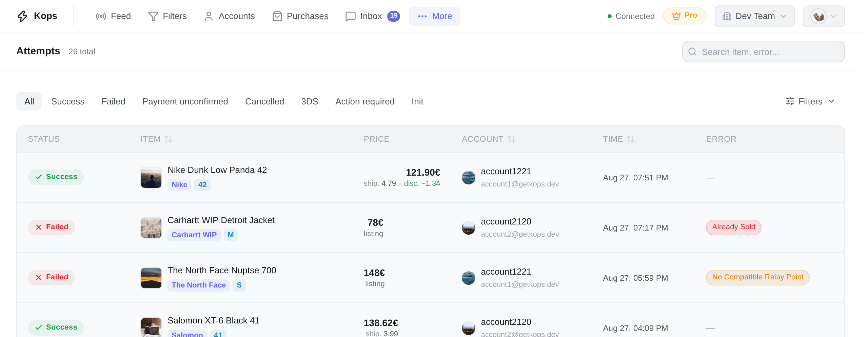Click the Success badge on Salomon row

[x=56, y=328]
